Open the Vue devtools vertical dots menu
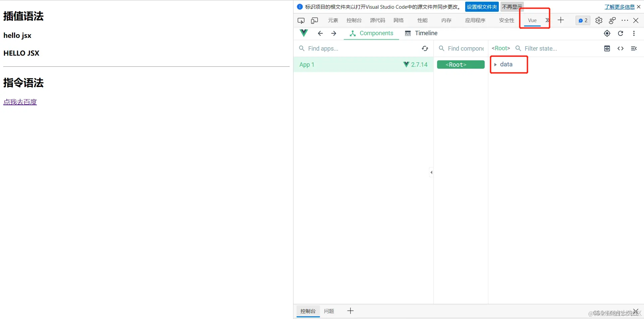The height and width of the screenshot is (319, 644). pyautogui.click(x=634, y=33)
